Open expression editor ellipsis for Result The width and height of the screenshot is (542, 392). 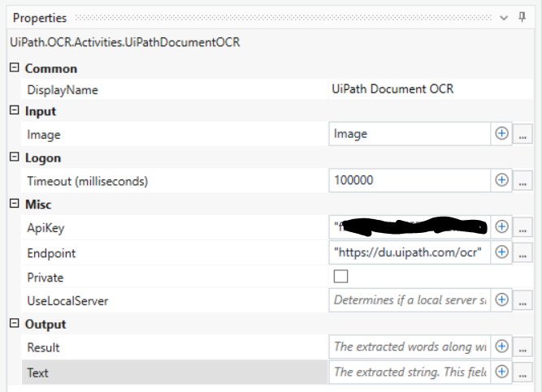tap(522, 347)
